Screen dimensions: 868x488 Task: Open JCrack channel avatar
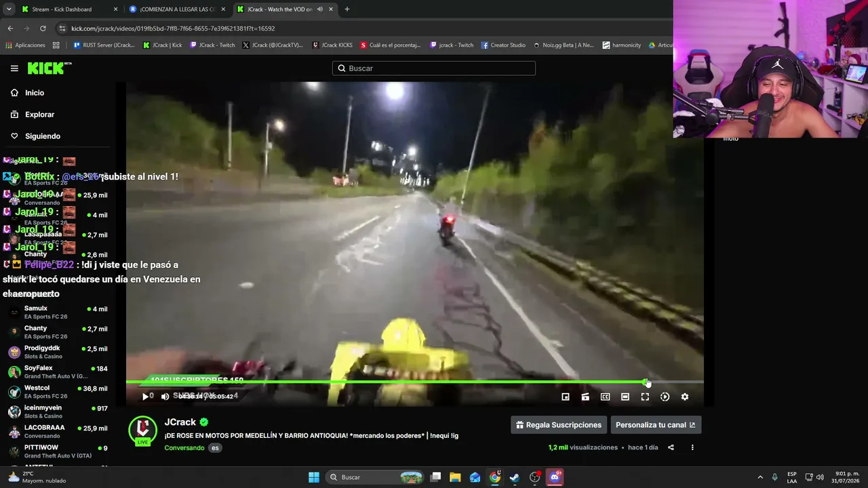pos(143,430)
